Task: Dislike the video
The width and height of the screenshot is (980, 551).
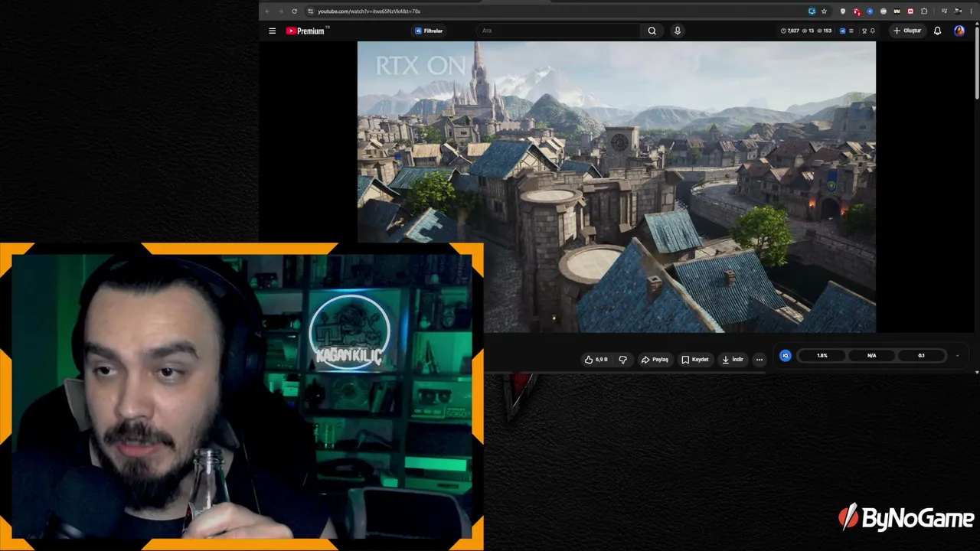Action: (622, 360)
